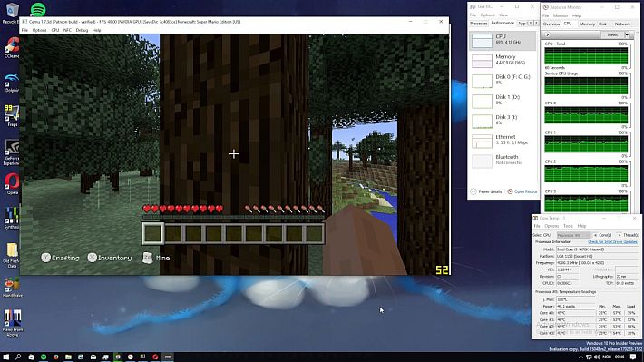Open the Mail taskbar icon
This screenshot has height=362, width=644.
(x=93, y=357)
